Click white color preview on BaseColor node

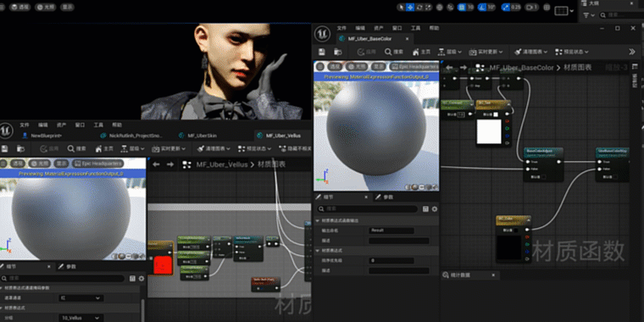point(489,131)
